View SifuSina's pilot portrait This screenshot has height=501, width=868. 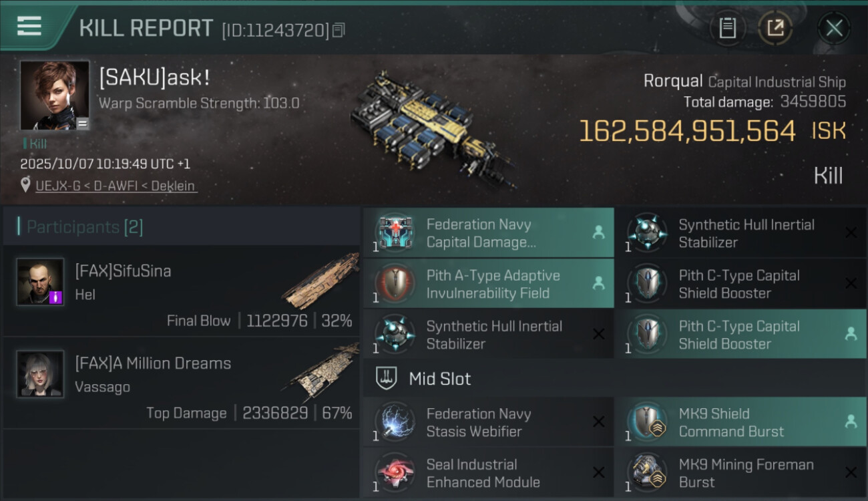click(x=41, y=282)
